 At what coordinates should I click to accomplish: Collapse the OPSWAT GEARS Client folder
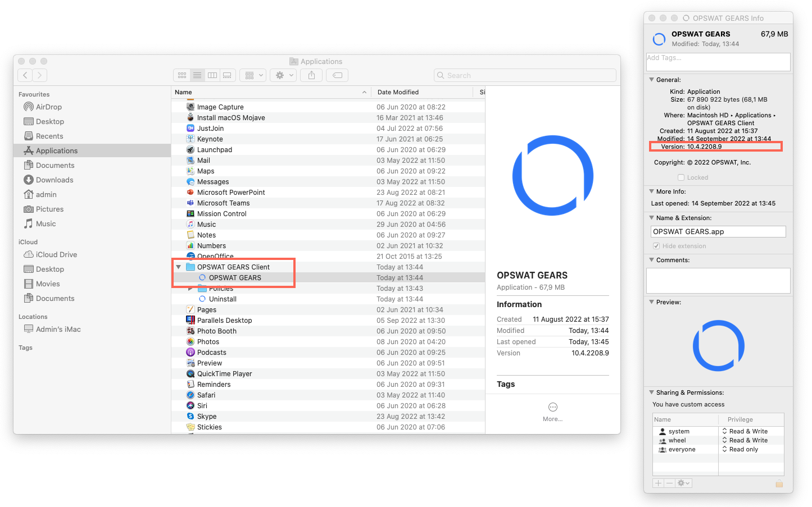coord(179,267)
